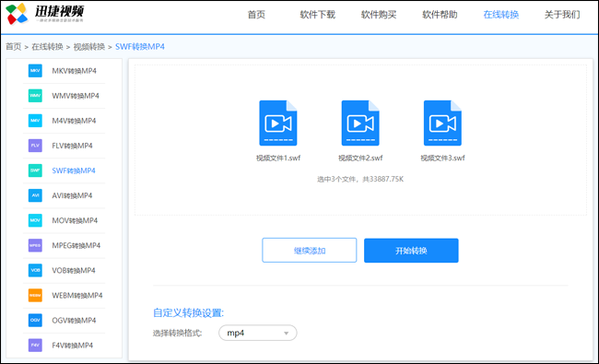Choose MKV转换MP4 in sidebar
This screenshot has height=364, width=599.
pos(74,71)
